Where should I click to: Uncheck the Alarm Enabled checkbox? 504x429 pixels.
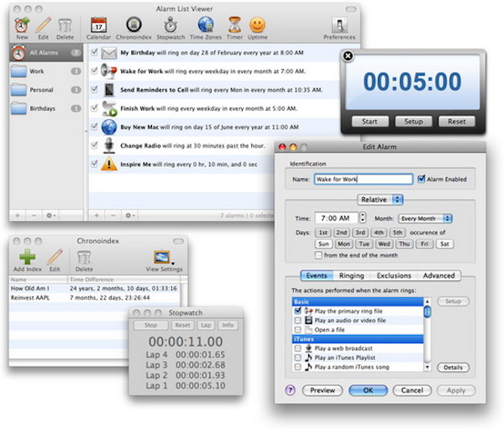click(422, 179)
